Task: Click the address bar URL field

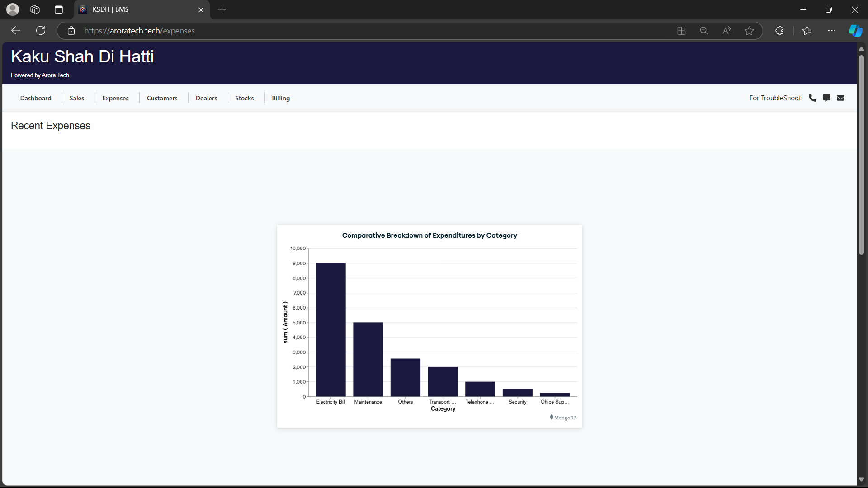Action: click(316, 31)
